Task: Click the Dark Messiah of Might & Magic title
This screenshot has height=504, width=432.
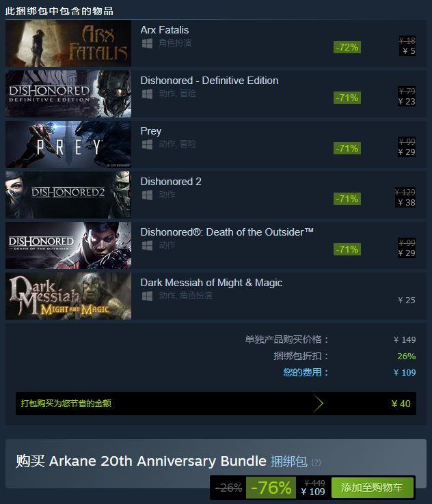Action: click(x=211, y=283)
